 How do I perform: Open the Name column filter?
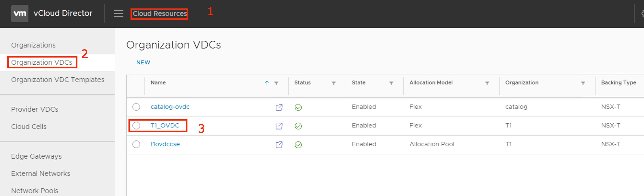tap(276, 83)
